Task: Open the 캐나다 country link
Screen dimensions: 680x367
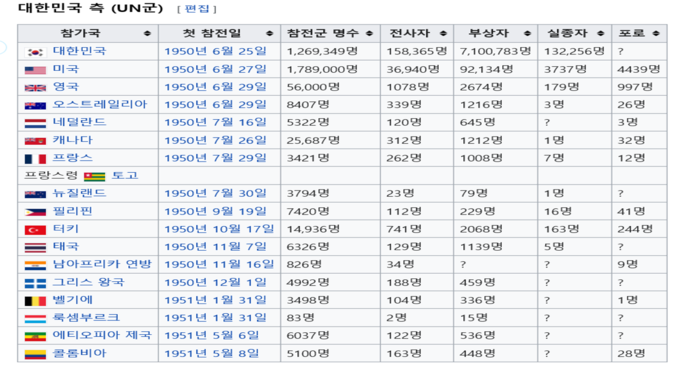Action: coord(72,140)
